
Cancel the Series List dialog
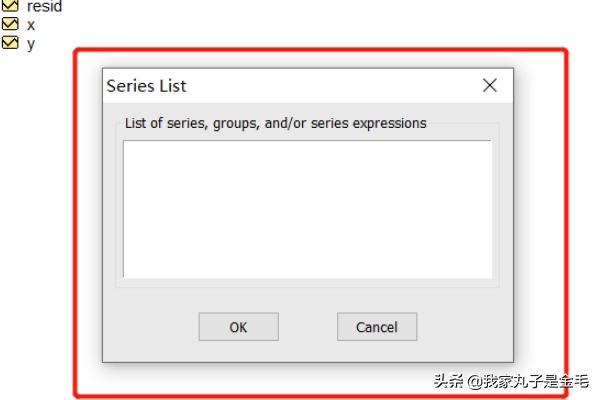pyautogui.click(x=377, y=327)
